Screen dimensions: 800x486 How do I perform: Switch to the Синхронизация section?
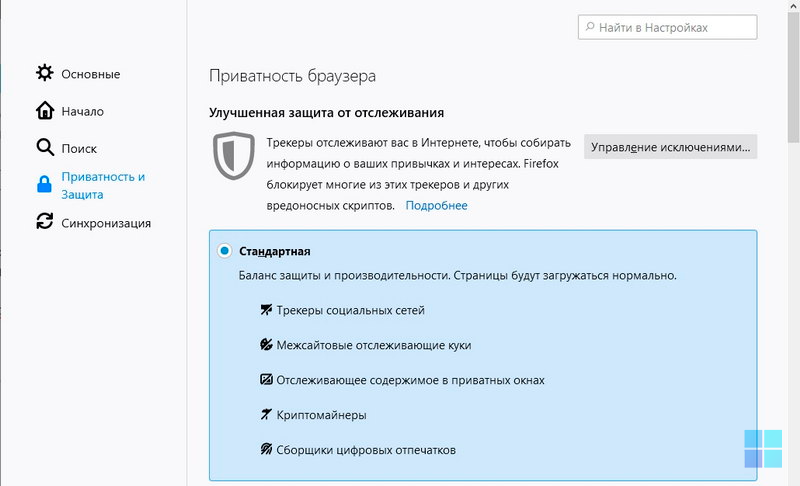tap(106, 223)
